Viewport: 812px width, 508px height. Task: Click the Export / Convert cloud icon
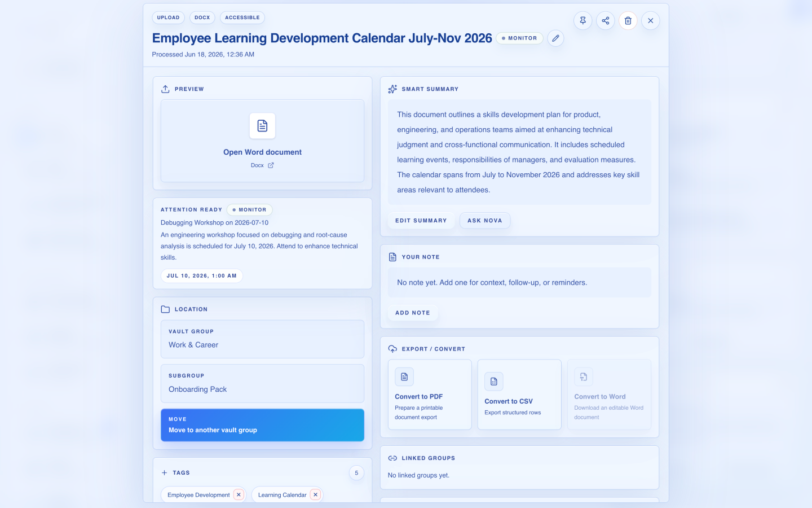click(x=392, y=349)
